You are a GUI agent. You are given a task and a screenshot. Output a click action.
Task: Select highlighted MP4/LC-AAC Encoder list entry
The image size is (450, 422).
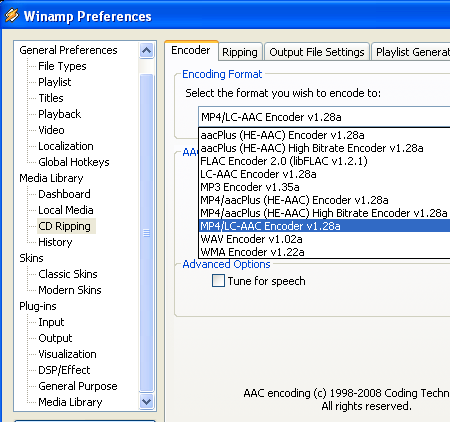[x=325, y=226]
